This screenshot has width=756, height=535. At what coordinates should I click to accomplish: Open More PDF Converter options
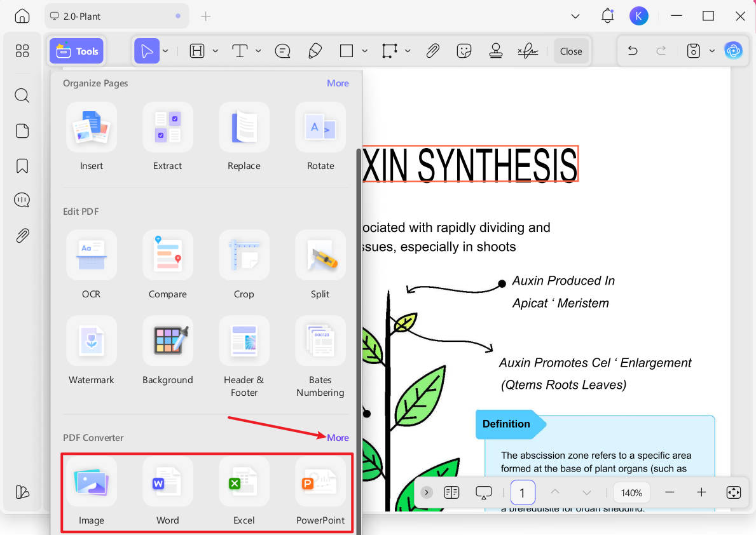tap(338, 437)
